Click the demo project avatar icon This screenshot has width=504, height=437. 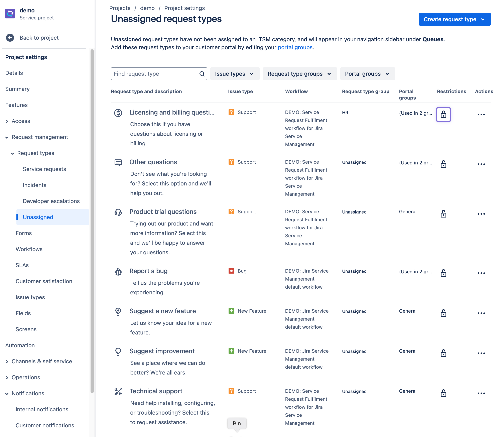10,14
